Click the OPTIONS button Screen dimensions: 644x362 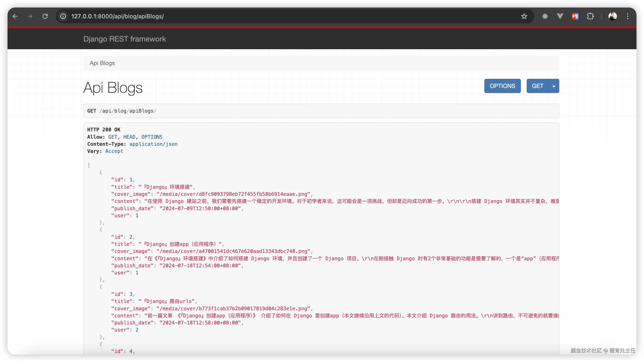point(502,86)
